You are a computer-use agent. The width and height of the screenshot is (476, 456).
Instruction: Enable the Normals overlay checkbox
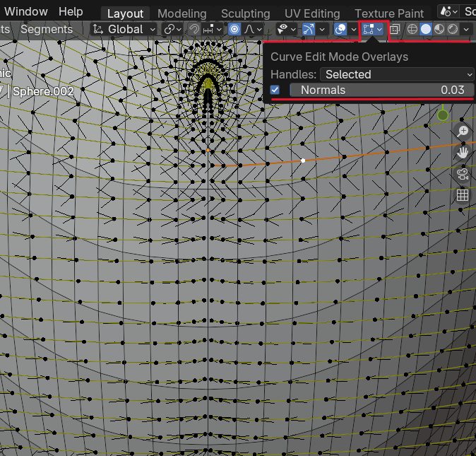[275, 90]
